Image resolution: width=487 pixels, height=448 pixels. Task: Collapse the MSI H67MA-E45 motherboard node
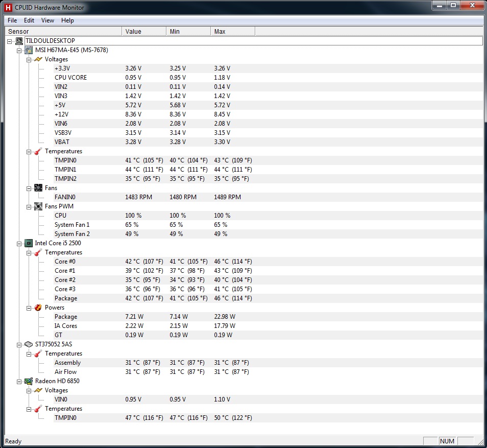19,51
